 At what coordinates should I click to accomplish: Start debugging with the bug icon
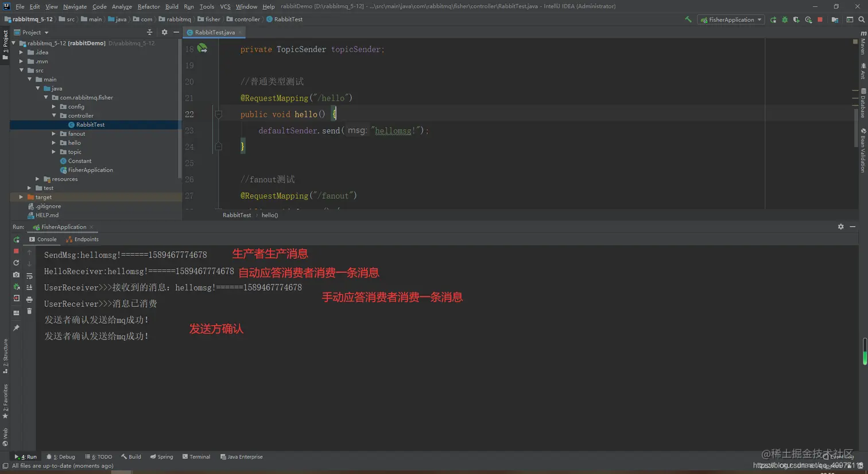[x=785, y=20]
